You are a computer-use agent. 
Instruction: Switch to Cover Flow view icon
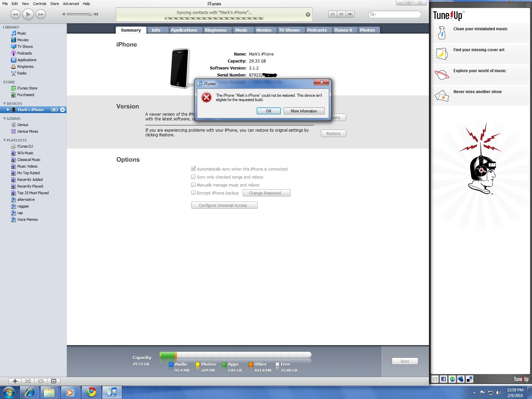tap(350, 14)
